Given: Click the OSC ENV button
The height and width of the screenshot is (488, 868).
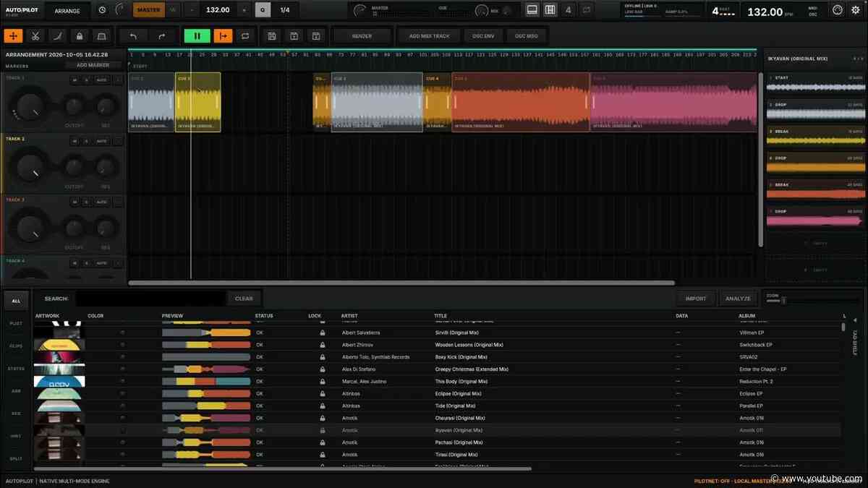Looking at the screenshot, I should 483,36.
